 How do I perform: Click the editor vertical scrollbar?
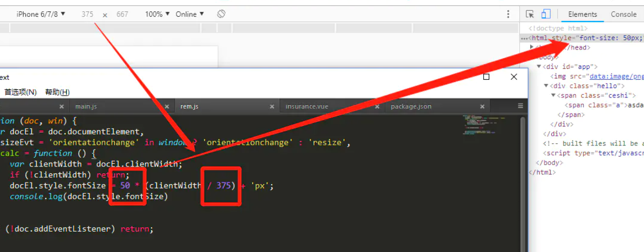click(x=523, y=184)
